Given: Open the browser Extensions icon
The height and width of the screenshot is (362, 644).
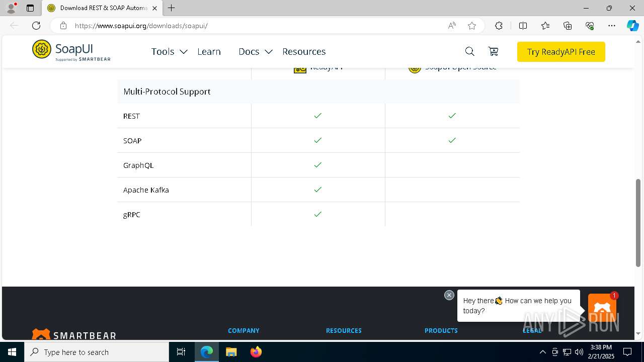Looking at the screenshot, I should [x=499, y=26].
